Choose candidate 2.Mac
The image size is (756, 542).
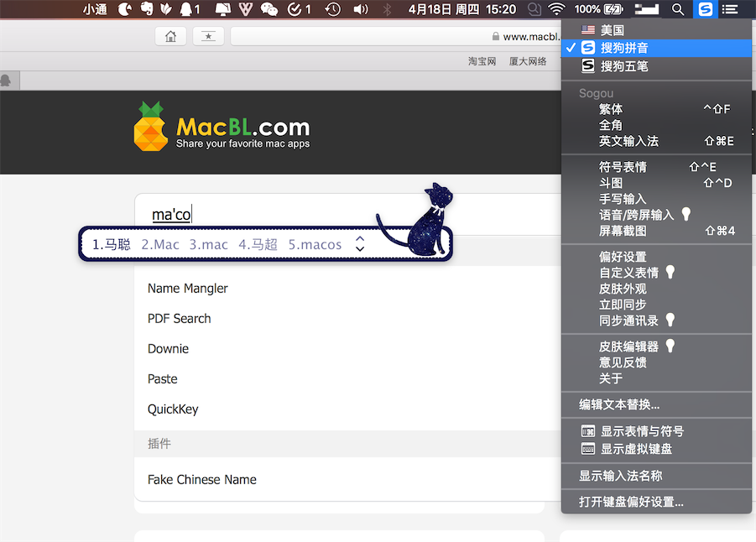160,244
